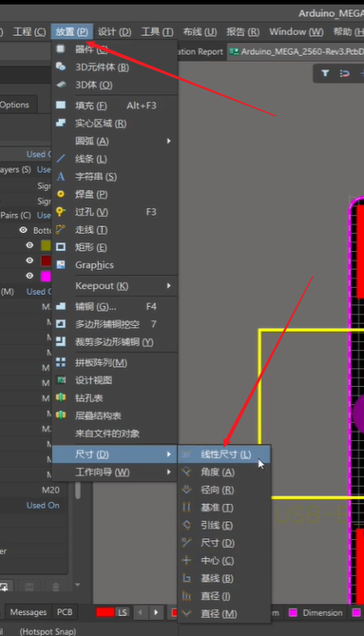Pick the 3D体 (O) menu entry
This screenshot has width=364, height=636.
pos(115,85)
